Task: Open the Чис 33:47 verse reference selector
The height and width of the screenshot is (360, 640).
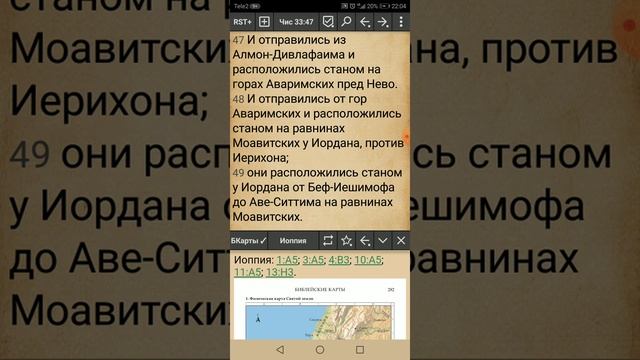Action: pos(296,22)
